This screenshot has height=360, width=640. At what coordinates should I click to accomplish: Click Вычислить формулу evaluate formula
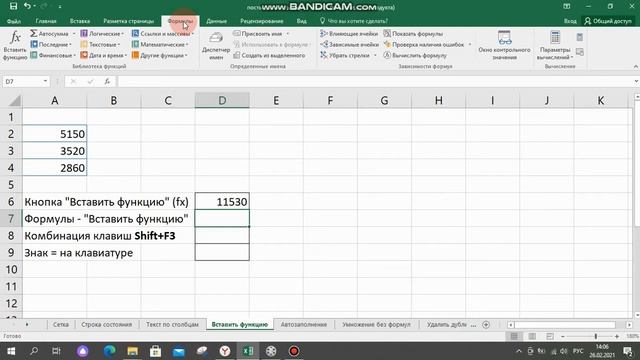415,55
